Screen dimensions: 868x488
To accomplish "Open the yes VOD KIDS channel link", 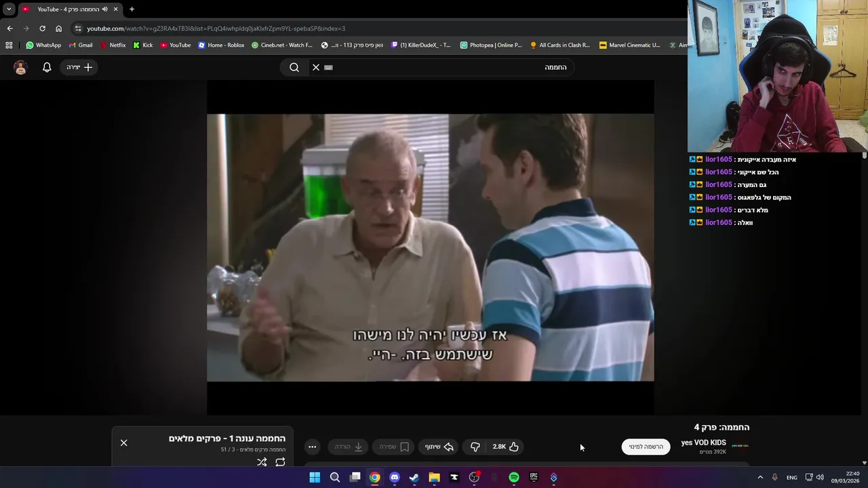I will point(703,443).
